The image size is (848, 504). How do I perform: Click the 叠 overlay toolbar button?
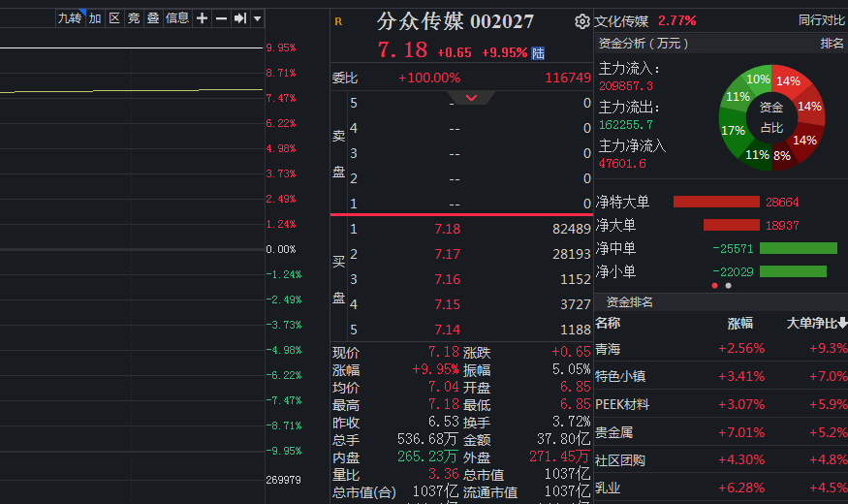153,18
